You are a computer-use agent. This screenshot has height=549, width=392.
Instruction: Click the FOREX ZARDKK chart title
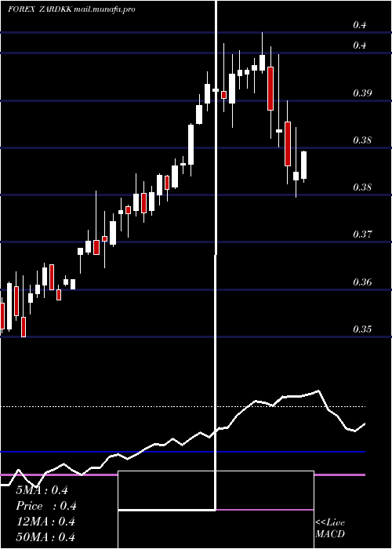(40, 9)
